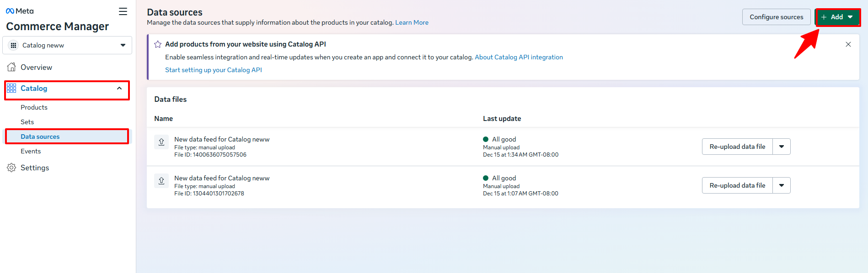Re-upload data file for second feed

pos(737,185)
